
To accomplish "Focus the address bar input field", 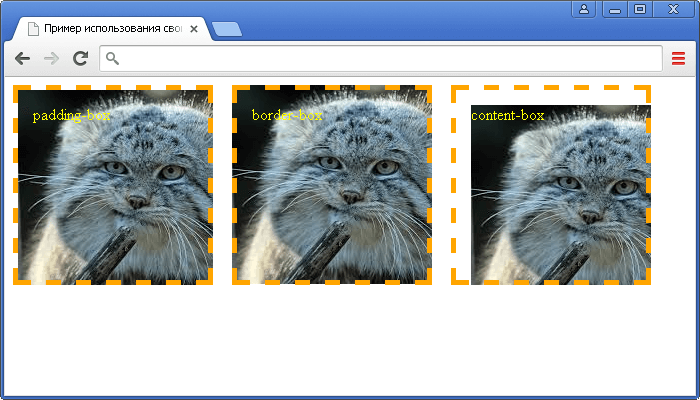I will (x=381, y=58).
